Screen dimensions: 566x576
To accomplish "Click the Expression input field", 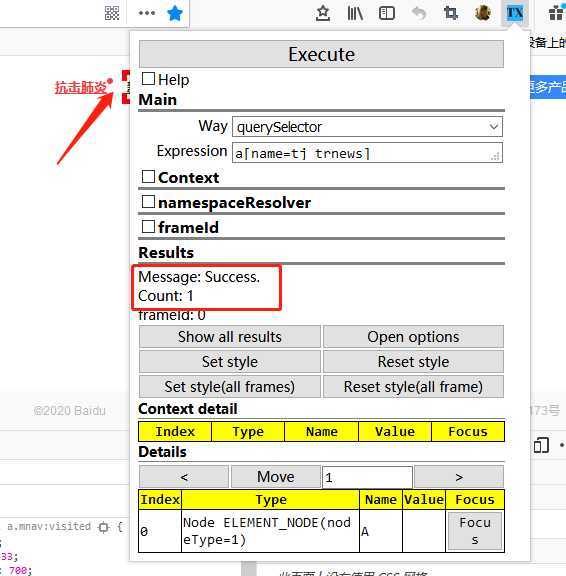I will click(367, 153).
